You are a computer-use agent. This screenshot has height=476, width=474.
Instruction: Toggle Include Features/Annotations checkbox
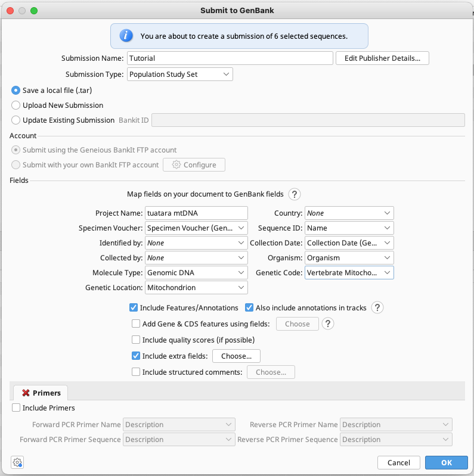(134, 308)
